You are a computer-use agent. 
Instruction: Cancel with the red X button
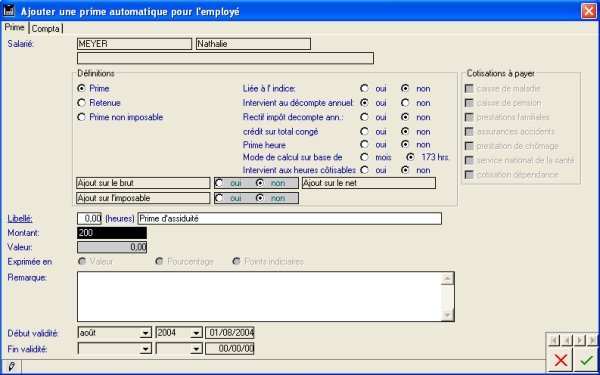[561, 360]
